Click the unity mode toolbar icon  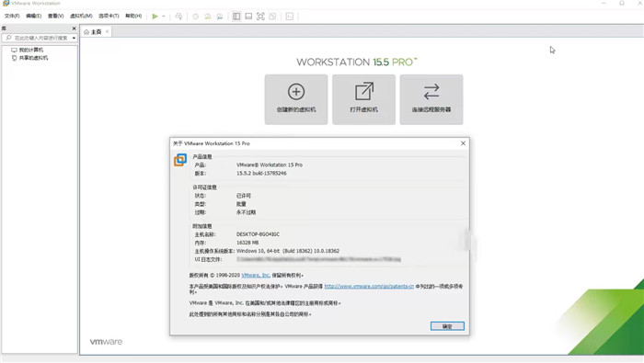pos(272,17)
